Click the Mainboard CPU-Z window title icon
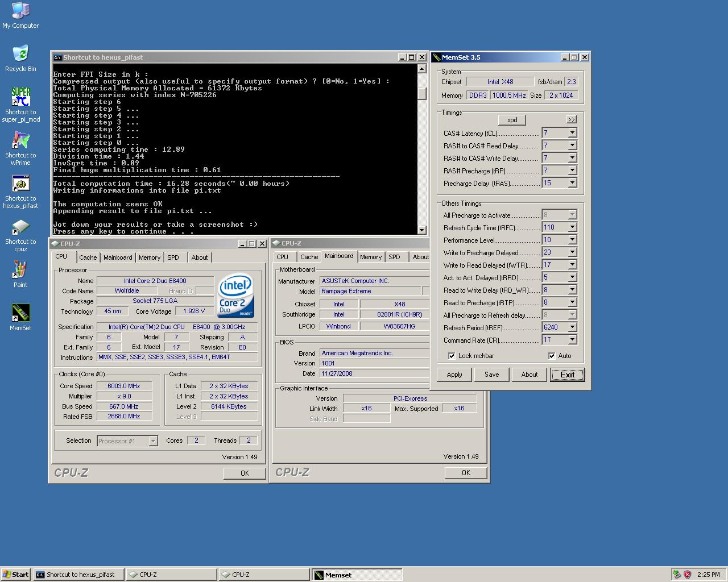Screen dimensions: 728x582 tap(276, 243)
